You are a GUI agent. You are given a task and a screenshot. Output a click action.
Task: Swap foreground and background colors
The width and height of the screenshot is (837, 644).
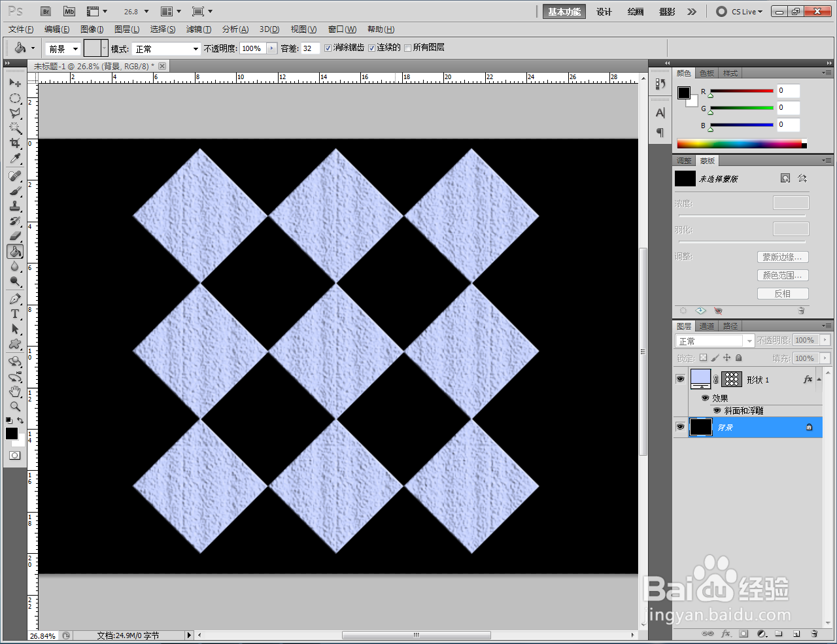pos(21,420)
